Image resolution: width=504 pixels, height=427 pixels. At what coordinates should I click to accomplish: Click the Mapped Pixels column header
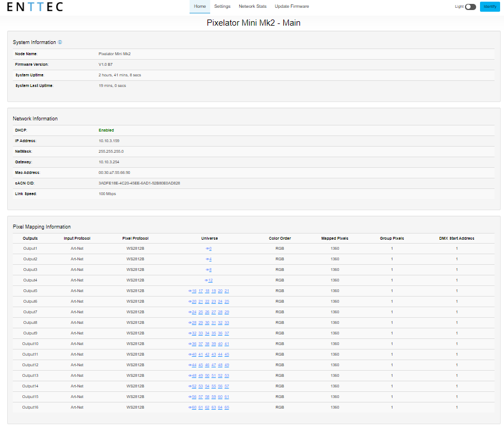(335, 239)
